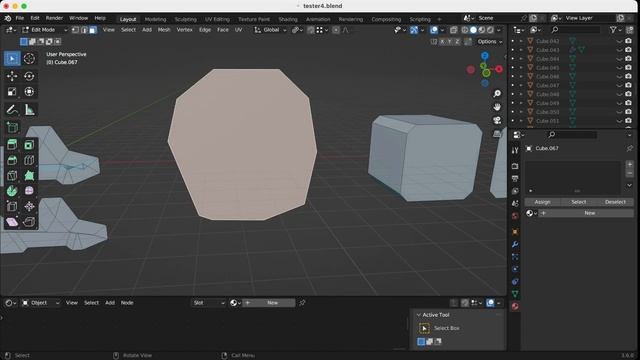Viewport: 640px width, 360px height.
Task: Open the Edit Mode dropdown
Action: [45, 30]
